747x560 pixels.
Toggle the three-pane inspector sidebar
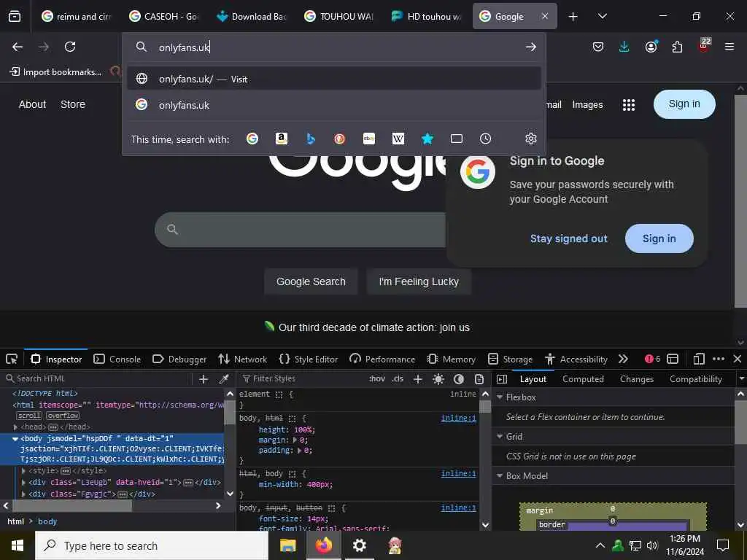click(x=502, y=379)
